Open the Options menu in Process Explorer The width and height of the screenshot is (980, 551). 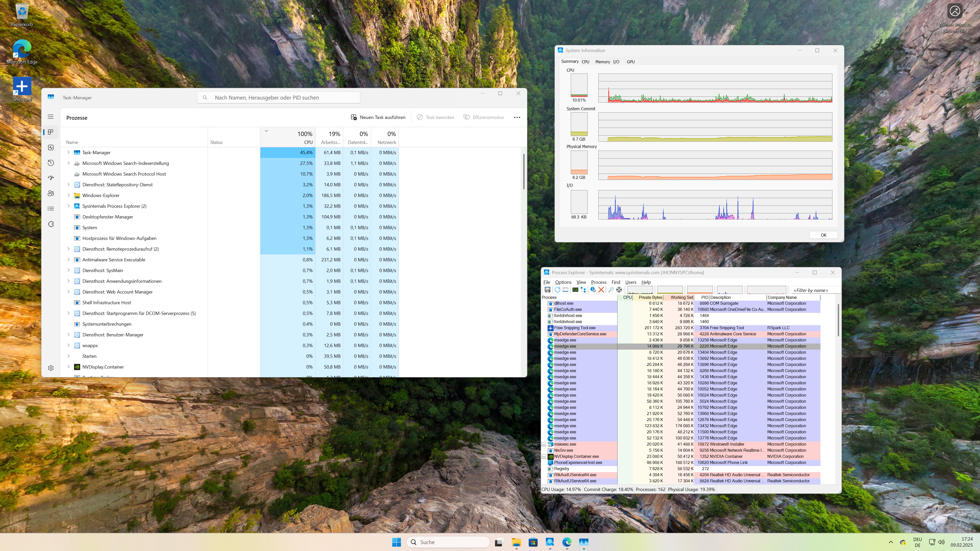(563, 282)
